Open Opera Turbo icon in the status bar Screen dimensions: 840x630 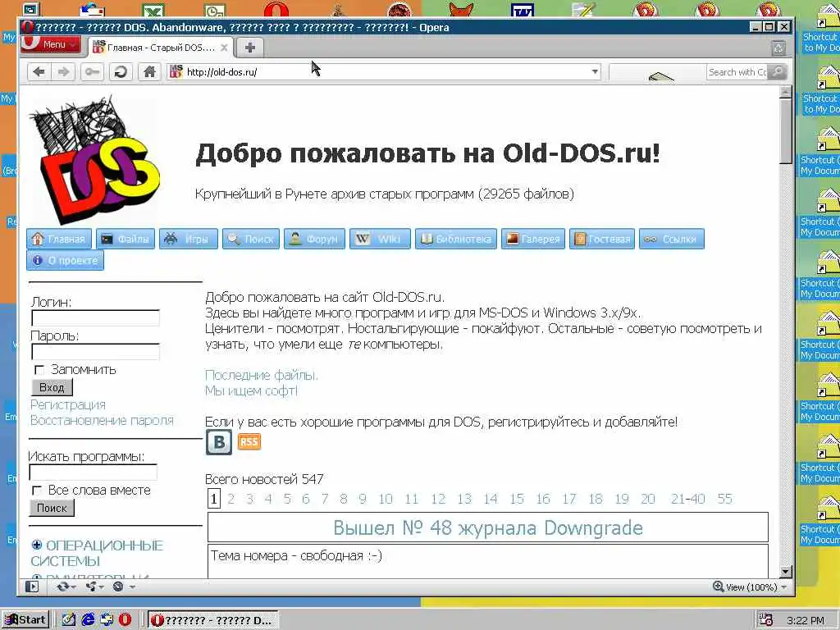[x=118, y=587]
